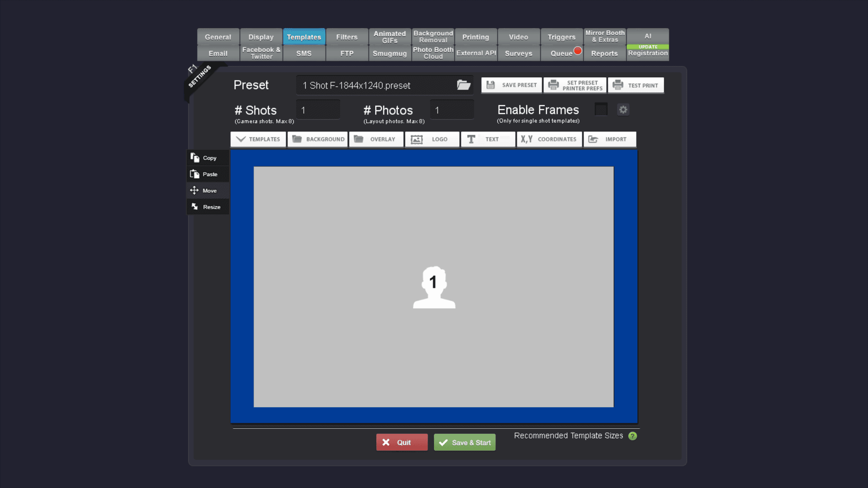Select the Copy tool
The height and width of the screenshot is (488, 868).
pos(208,158)
